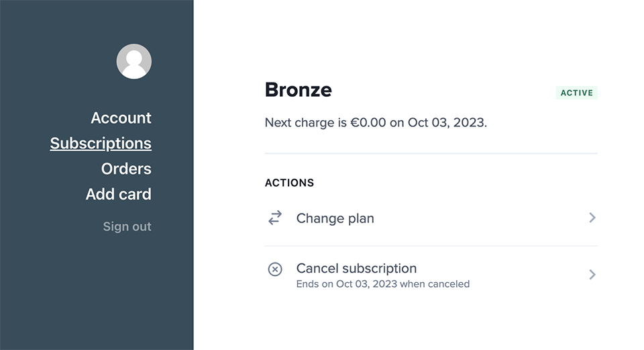Click the divider line below next charge
644x350 pixels.
(431, 154)
